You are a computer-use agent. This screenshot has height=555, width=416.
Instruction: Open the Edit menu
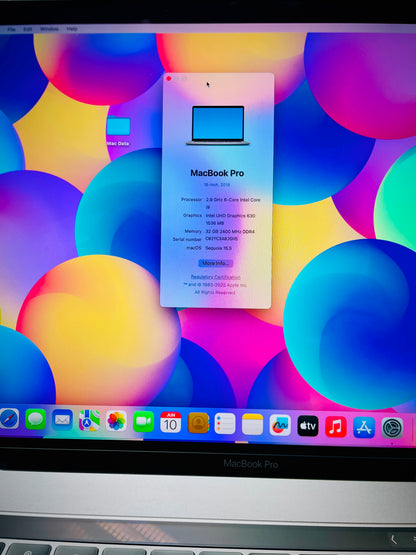pyautogui.click(x=28, y=29)
